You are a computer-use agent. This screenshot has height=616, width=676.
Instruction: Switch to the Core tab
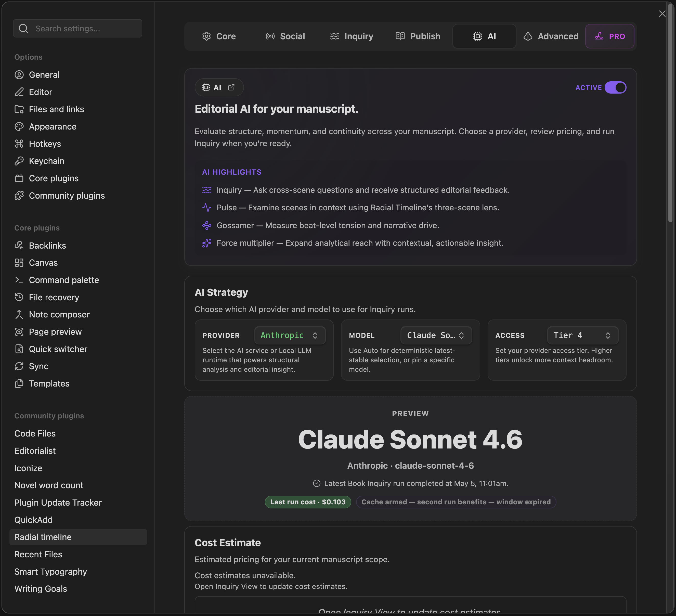click(x=219, y=36)
